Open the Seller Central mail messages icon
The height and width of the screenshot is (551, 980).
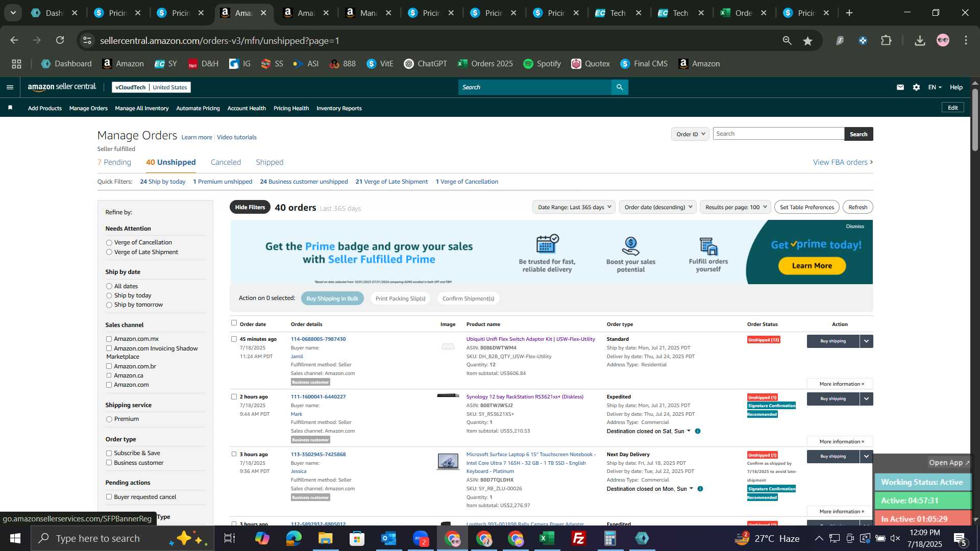[900, 87]
